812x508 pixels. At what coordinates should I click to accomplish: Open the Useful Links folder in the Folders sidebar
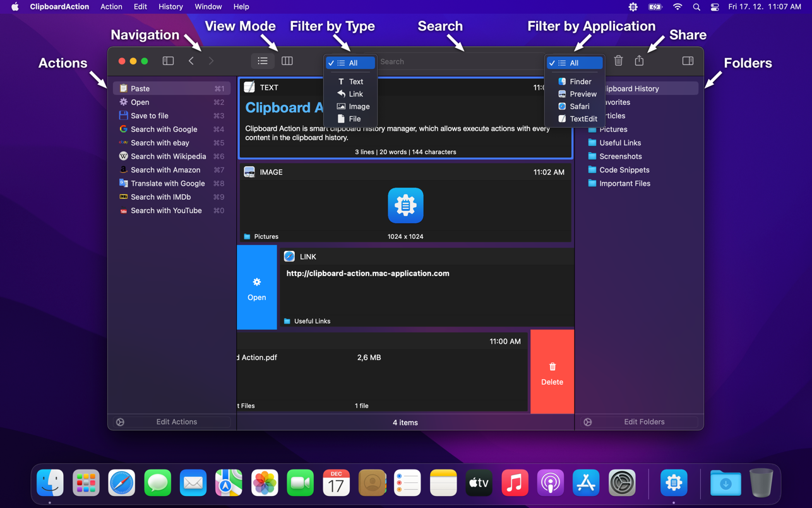pyautogui.click(x=640, y=143)
